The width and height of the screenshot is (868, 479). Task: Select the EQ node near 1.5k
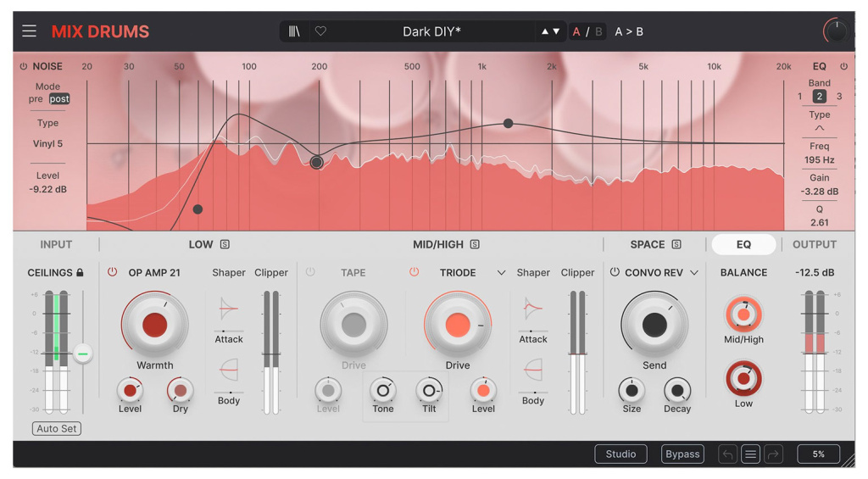[509, 124]
